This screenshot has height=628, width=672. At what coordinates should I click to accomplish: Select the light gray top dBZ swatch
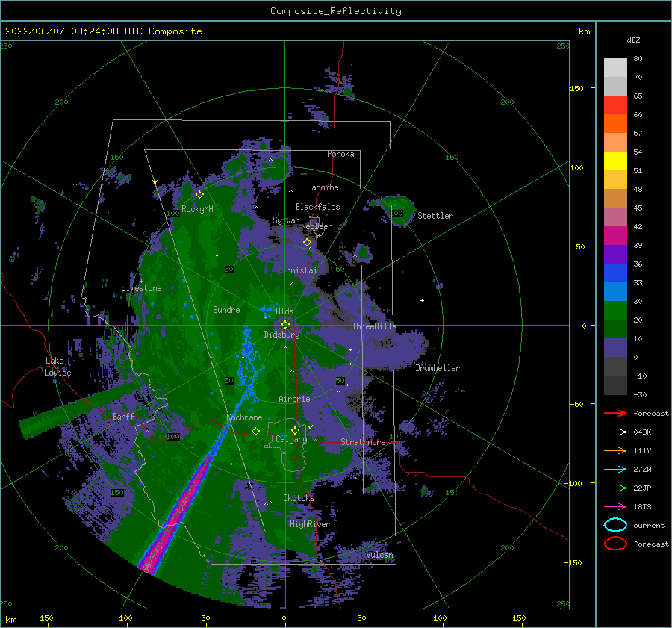[x=615, y=68]
